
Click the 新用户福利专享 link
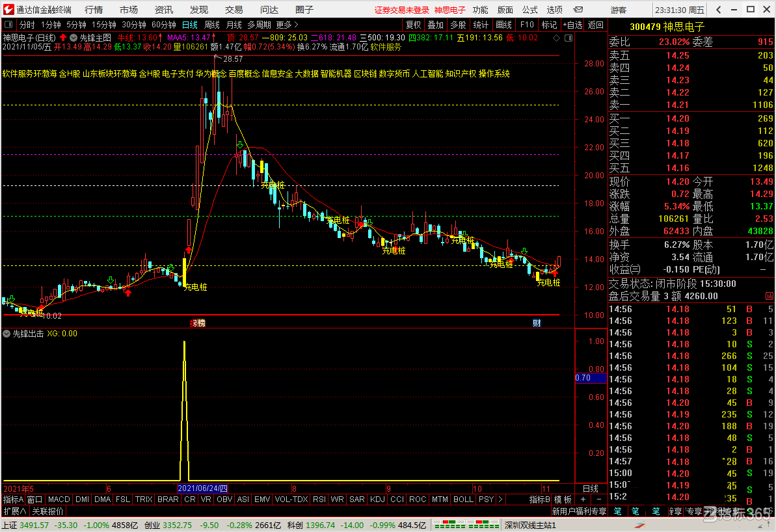579,511
